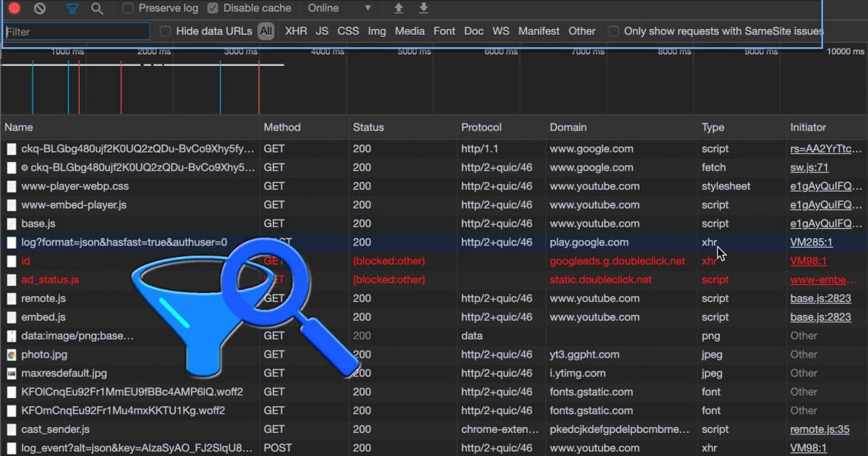Switch to the Font requests filter
868x456 pixels.
click(444, 31)
